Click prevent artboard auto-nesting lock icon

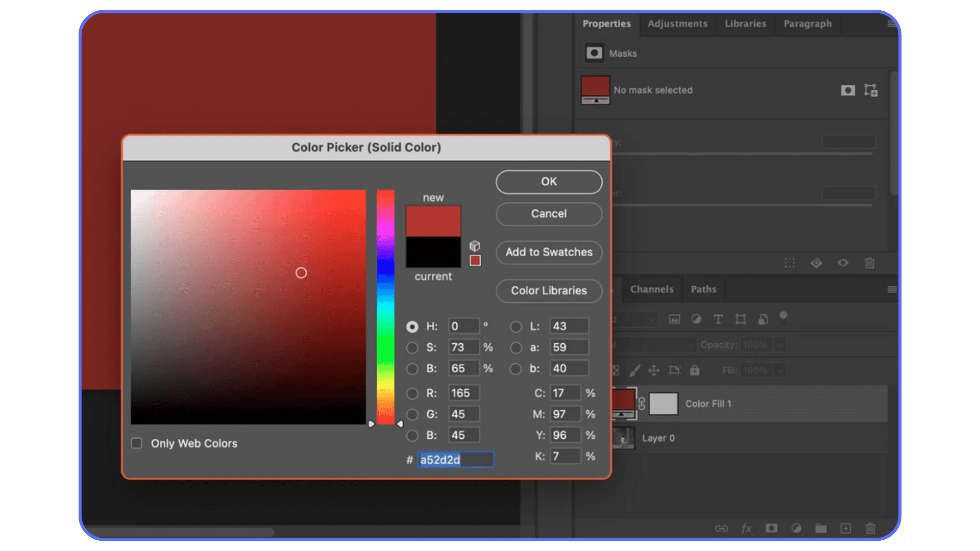[674, 370]
